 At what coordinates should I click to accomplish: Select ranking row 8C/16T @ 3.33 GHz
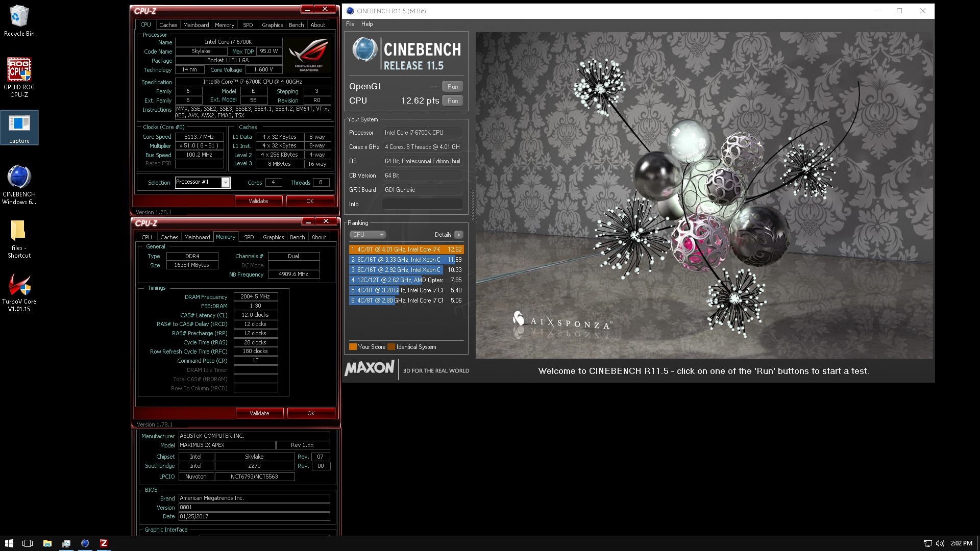coord(406,260)
